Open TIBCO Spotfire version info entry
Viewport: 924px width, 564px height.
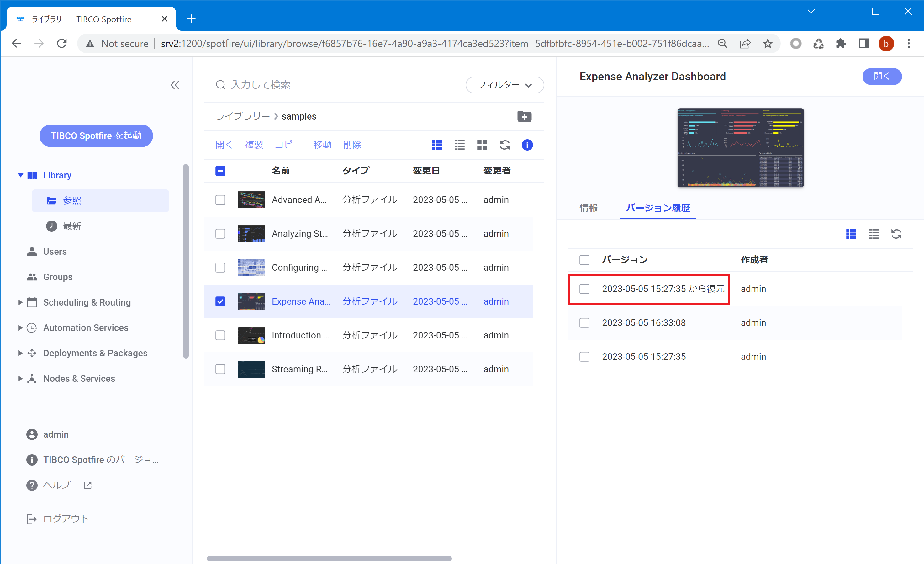pyautogui.click(x=92, y=460)
